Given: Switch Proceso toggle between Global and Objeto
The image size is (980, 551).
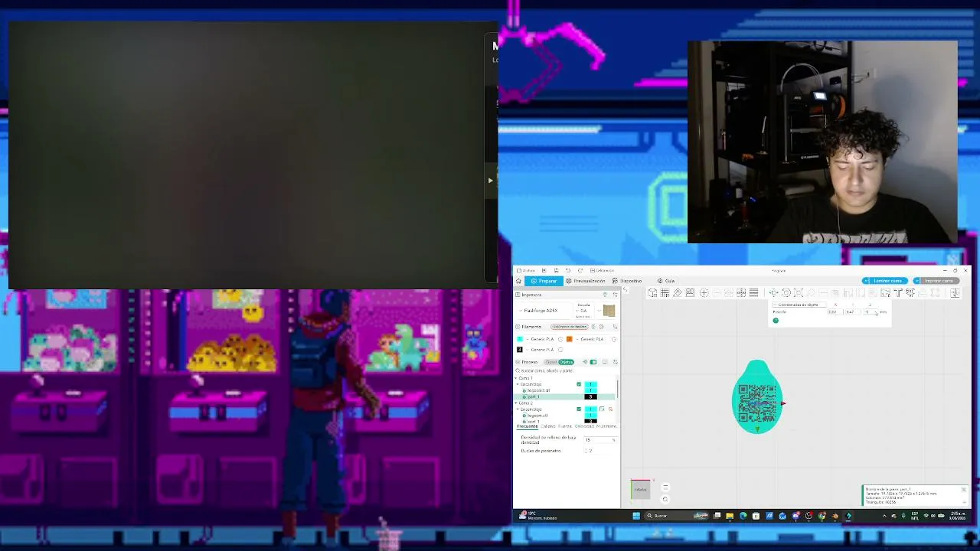Looking at the screenshot, I should coord(559,362).
